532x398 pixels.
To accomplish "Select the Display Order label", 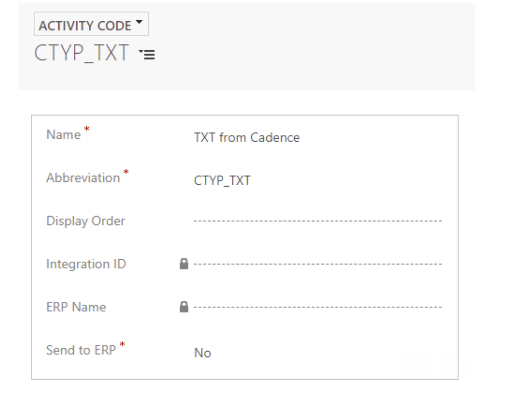I will 86,221.
